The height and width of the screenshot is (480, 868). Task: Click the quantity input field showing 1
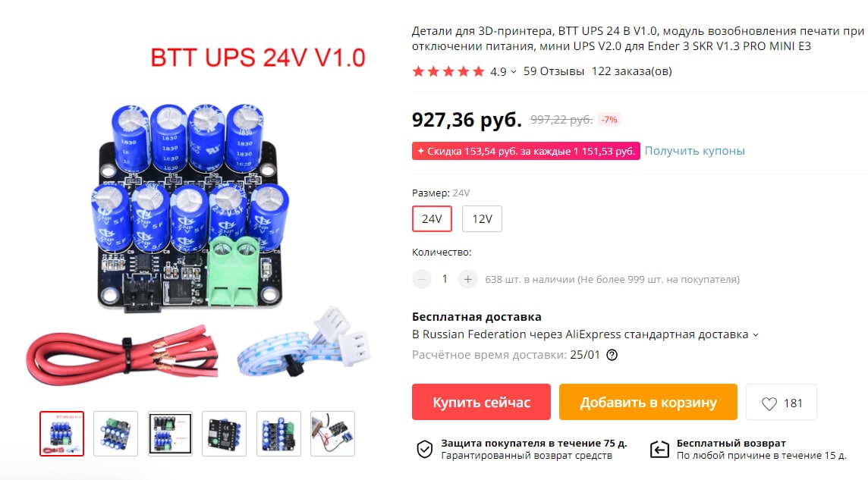(445, 279)
